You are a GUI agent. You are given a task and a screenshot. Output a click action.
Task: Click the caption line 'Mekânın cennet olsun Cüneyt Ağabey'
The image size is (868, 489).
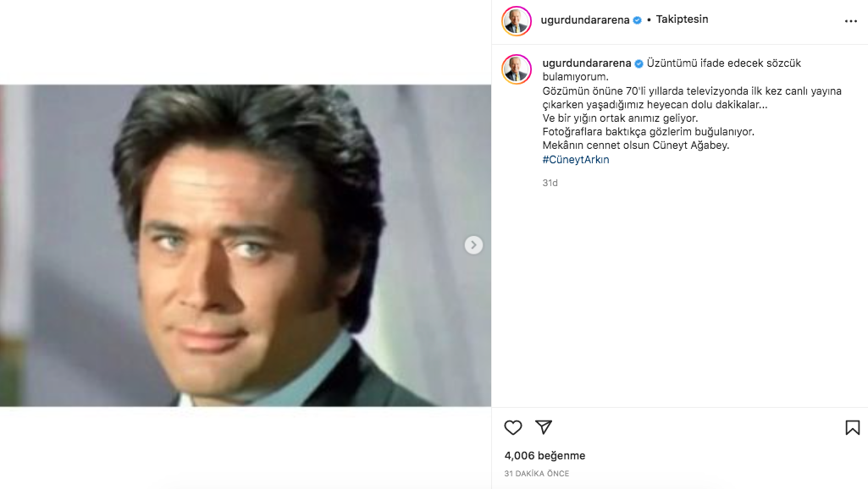(635, 146)
